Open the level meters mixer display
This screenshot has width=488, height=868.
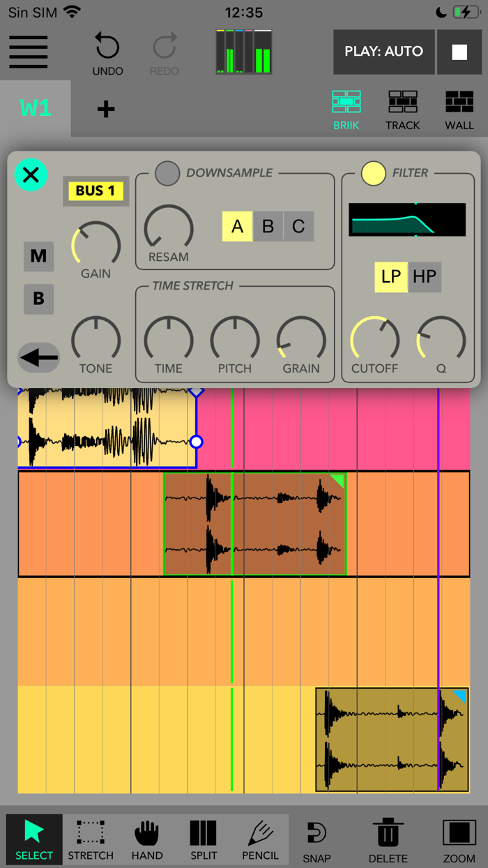243,52
